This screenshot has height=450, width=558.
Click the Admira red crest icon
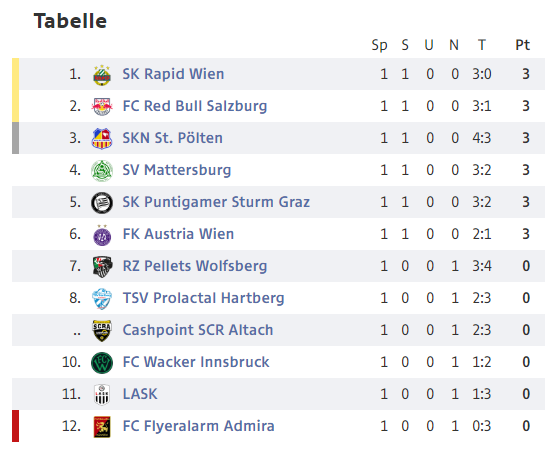click(x=102, y=427)
